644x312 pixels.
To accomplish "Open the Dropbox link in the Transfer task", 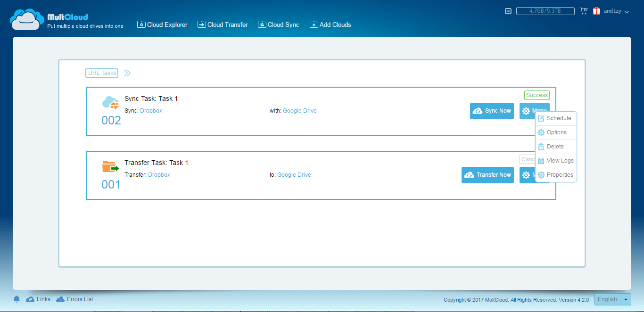I will pyautogui.click(x=159, y=175).
